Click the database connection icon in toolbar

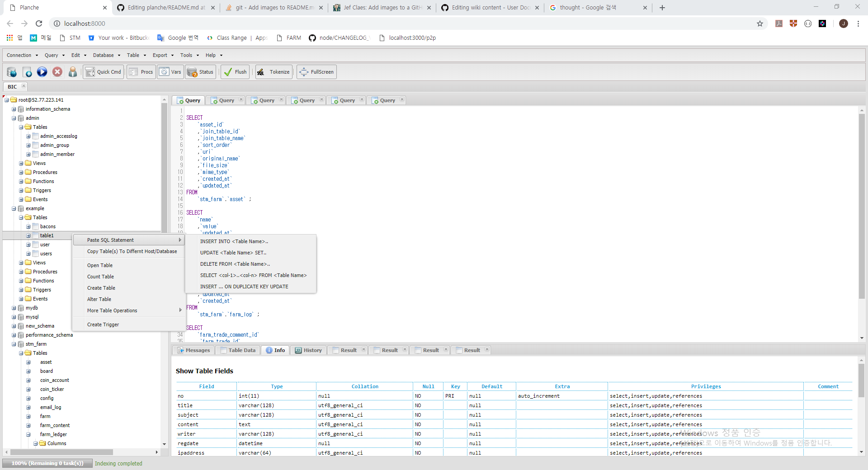click(x=12, y=72)
